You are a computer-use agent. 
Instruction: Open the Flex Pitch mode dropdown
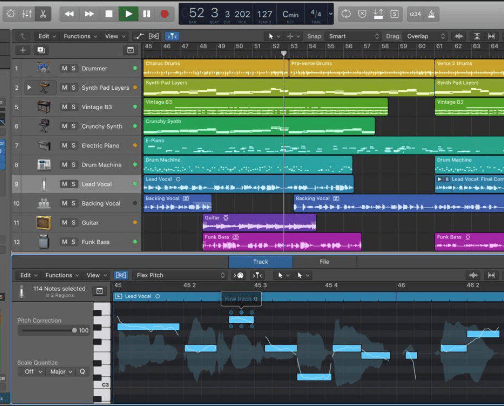[x=180, y=275]
